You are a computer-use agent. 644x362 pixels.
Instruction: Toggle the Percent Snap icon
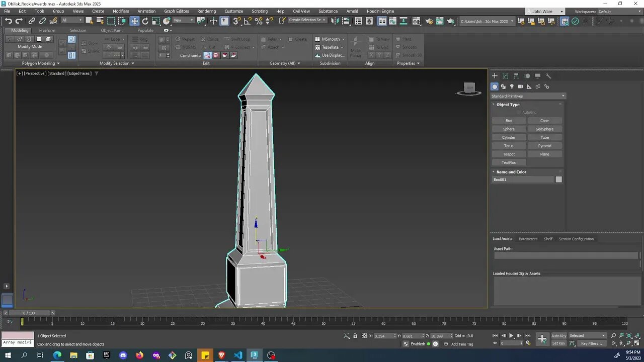click(259, 21)
